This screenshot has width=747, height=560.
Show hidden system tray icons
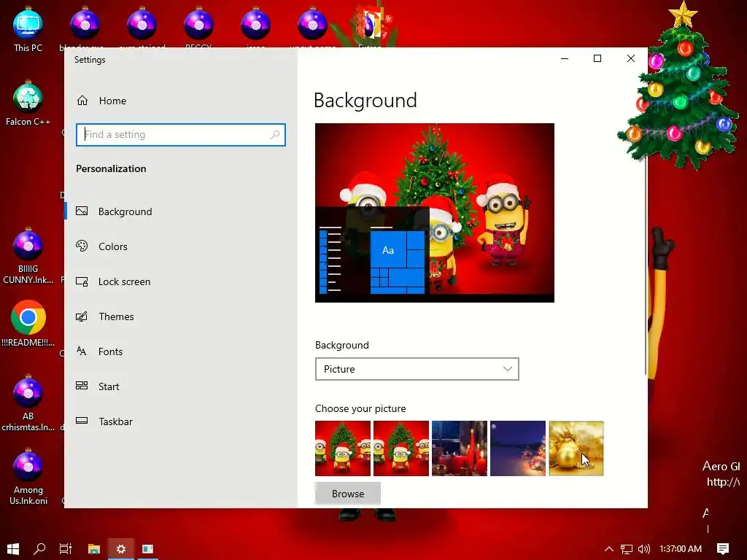[x=609, y=548]
